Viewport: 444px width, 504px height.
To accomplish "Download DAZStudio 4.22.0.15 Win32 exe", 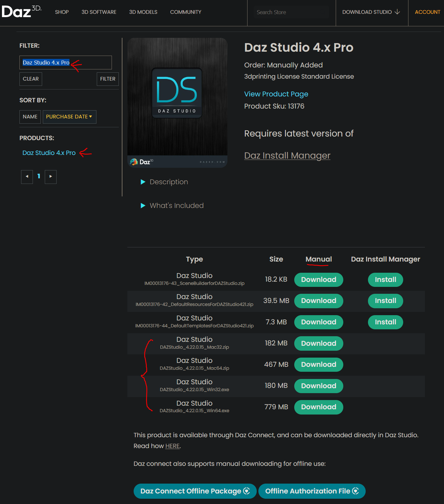I will point(319,386).
